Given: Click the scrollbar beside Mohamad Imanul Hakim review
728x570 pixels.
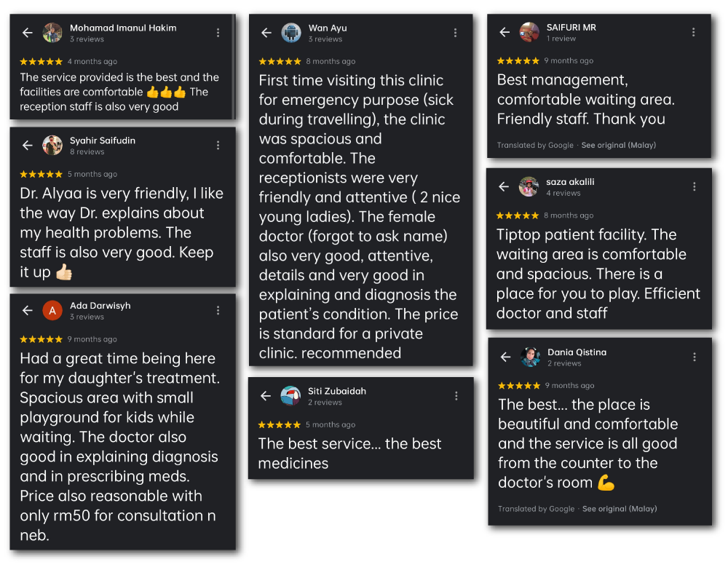Looking at the screenshot, I should (x=233, y=66).
